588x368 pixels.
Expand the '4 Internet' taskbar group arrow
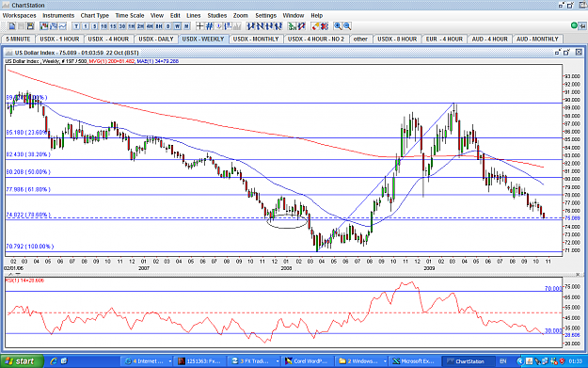pyautogui.click(x=170, y=361)
